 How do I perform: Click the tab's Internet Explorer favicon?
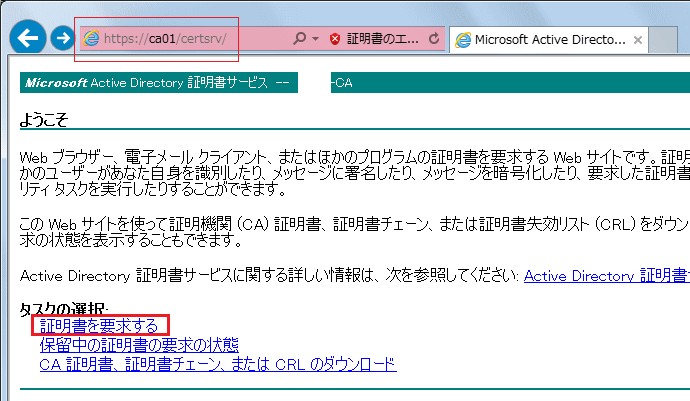coord(463,40)
